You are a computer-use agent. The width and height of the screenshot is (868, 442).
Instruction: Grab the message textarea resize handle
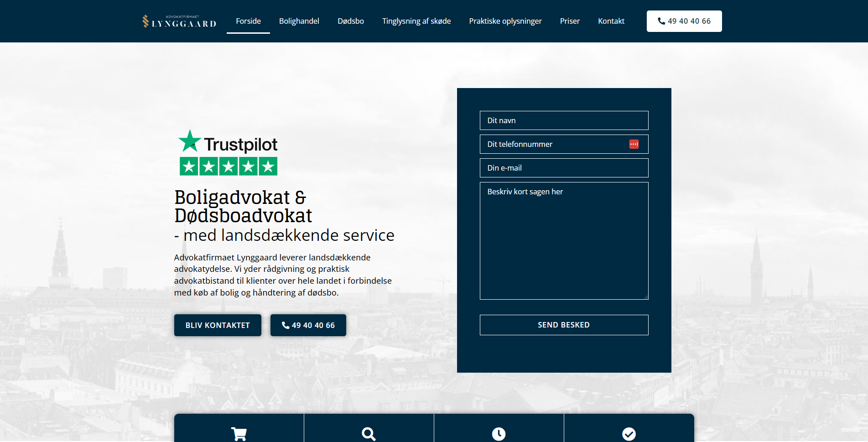(x=646, y=297)
